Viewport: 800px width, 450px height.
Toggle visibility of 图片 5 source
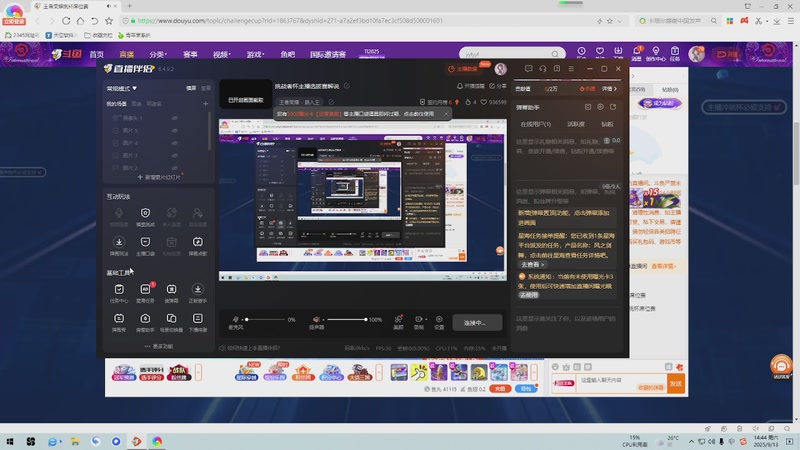[174, 130]
